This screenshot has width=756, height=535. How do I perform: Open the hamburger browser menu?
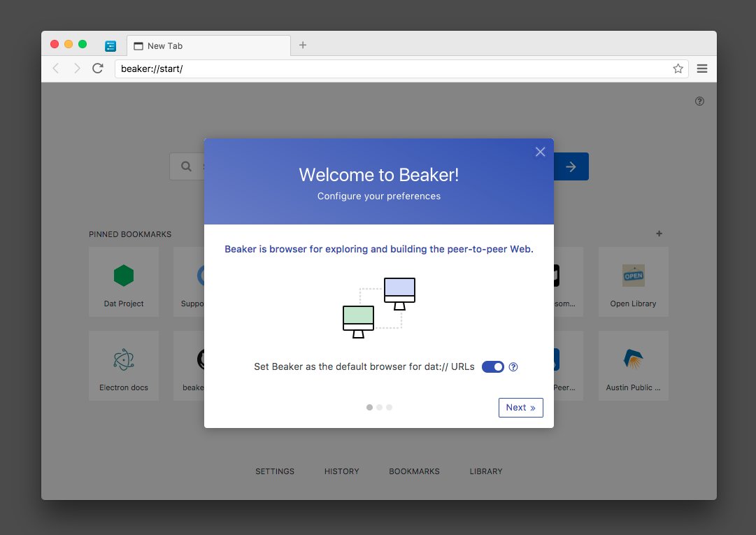click(x=702, y=69)
